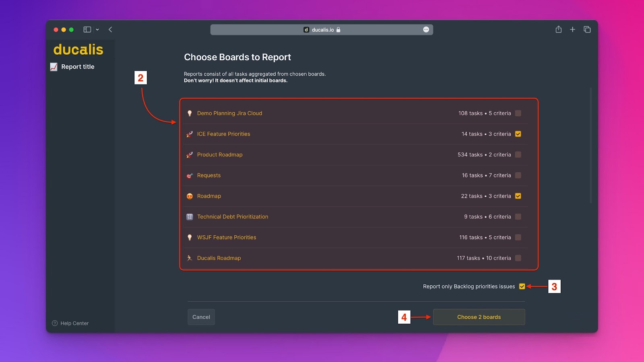Check the WSJF Feature Priorities checkbox
The image size is (644, 362).
pos(518,237)
